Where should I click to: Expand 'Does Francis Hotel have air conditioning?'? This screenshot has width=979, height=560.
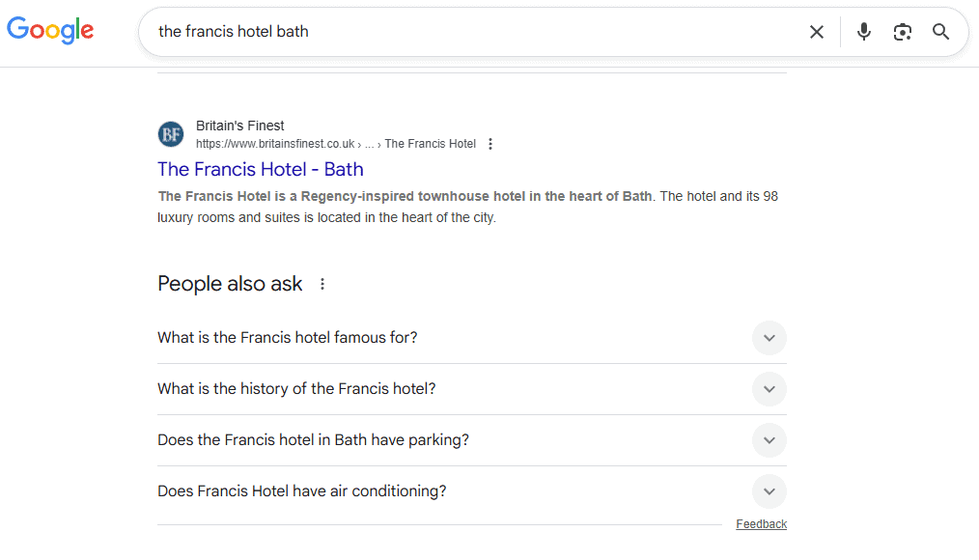[x=769, y=491]
